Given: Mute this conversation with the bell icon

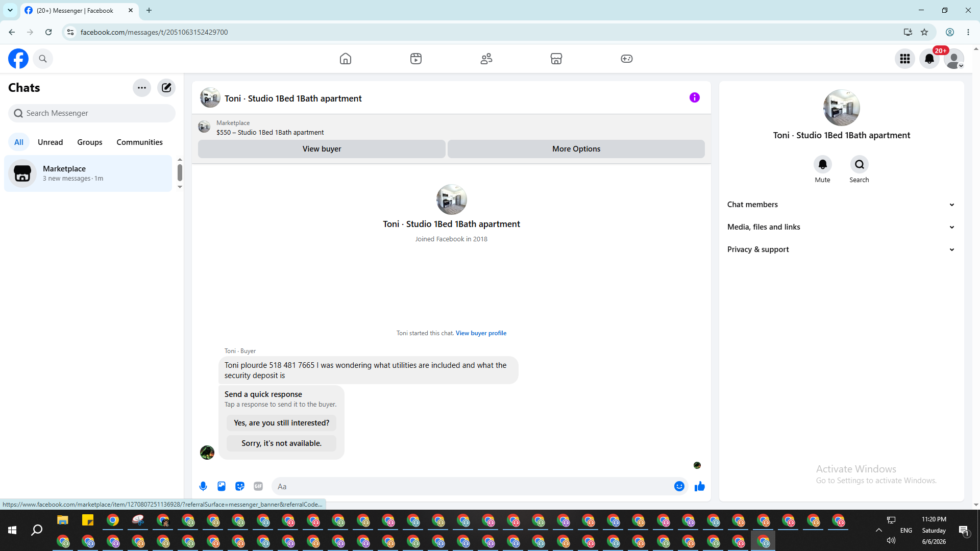Looking at the screenshot, I should [823, 164].
